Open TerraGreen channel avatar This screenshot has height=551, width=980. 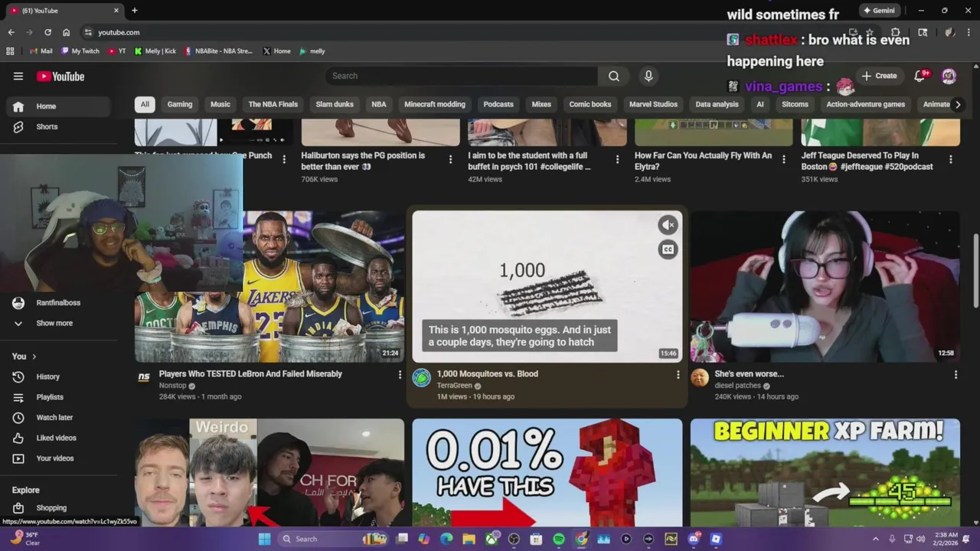point(422,377)
